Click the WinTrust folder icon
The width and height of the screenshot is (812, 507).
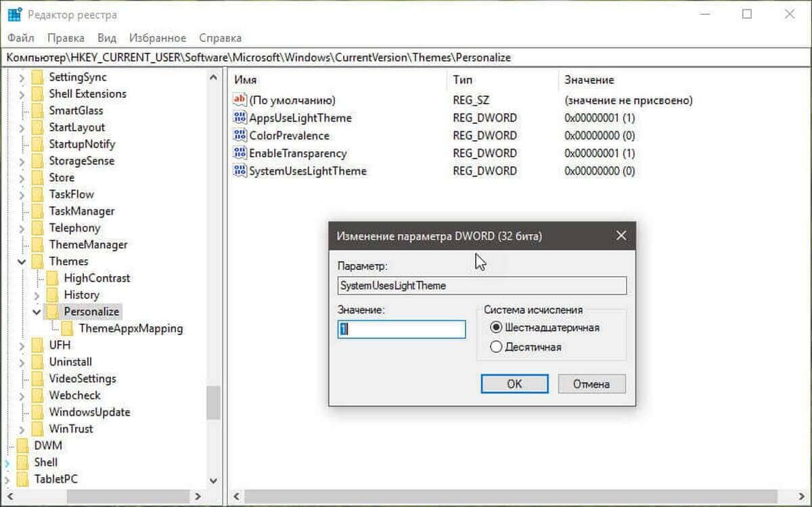37,429
